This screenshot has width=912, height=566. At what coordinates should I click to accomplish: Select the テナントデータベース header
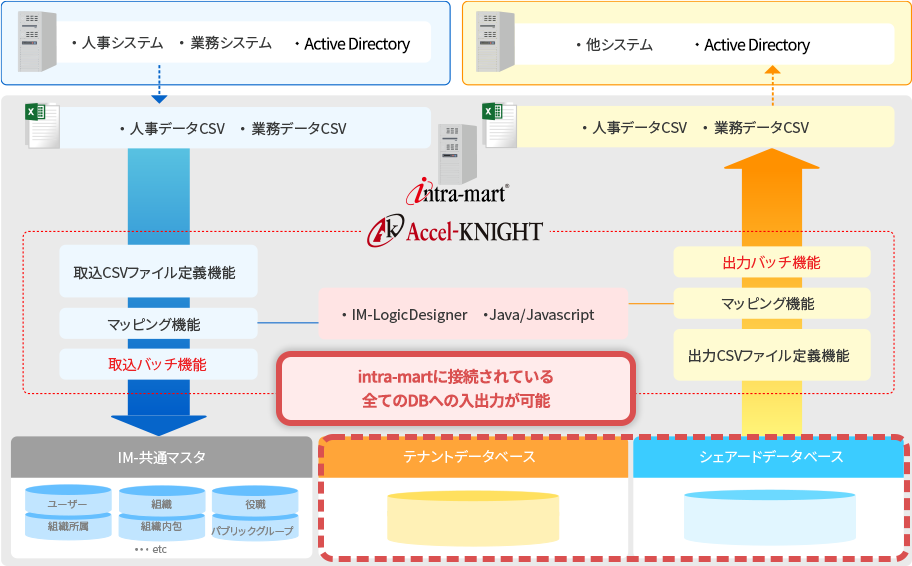(475, 457)
